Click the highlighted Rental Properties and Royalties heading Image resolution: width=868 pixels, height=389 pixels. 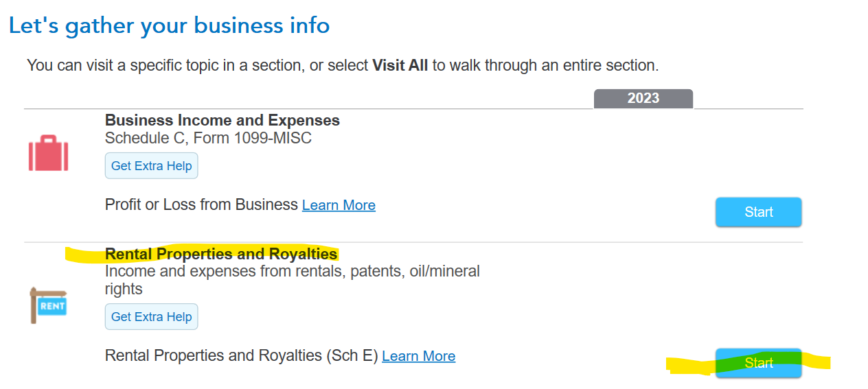pyautogui.click(x=220, y=255)
